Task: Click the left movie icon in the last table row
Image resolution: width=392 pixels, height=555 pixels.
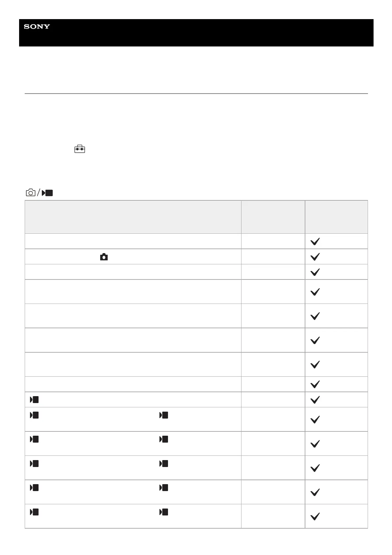Action: pos(34,512)
